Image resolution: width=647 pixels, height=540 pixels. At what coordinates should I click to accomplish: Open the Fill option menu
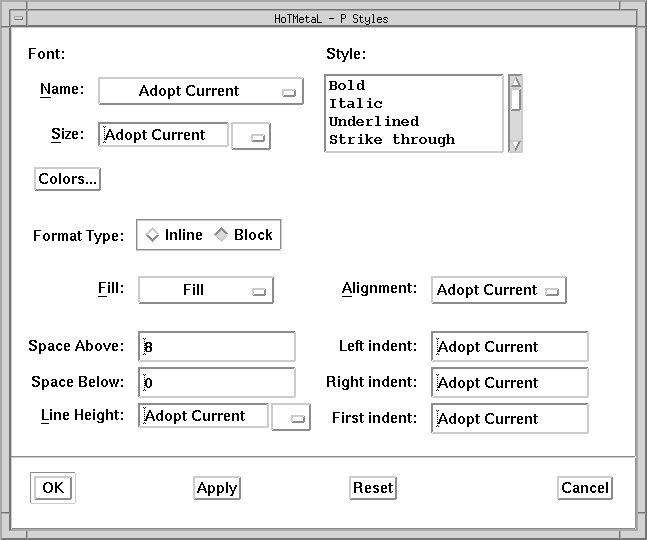click(205, 290)
